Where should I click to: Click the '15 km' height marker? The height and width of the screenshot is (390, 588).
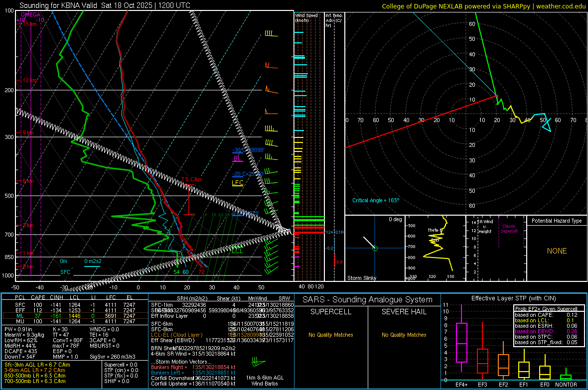tap(29, 24)
